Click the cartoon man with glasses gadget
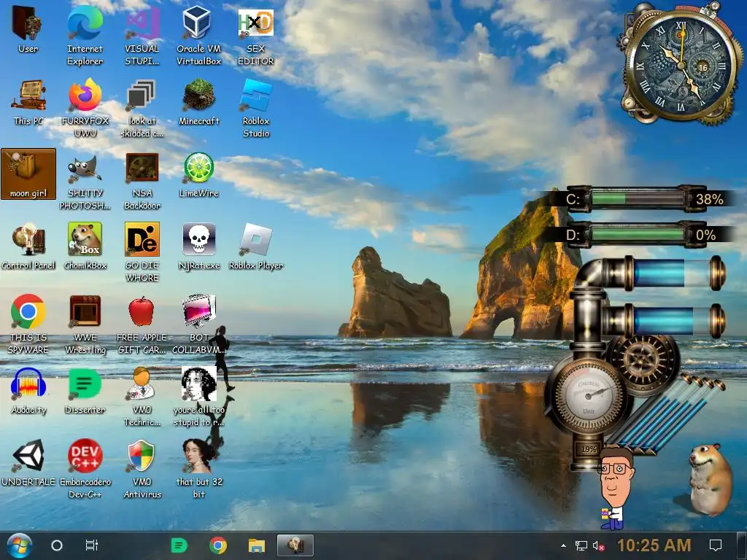747x560 pixels. point(616,488)
